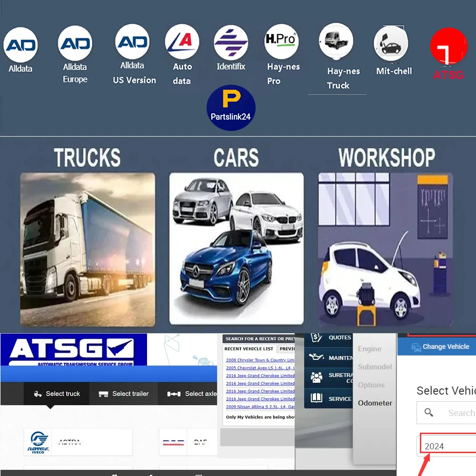Click the magnifier icon in vehicle search

pos(429,412)
